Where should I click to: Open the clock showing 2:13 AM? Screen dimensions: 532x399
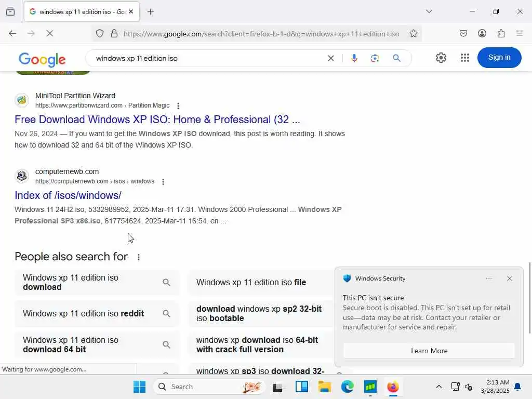(x=495, y=387)
